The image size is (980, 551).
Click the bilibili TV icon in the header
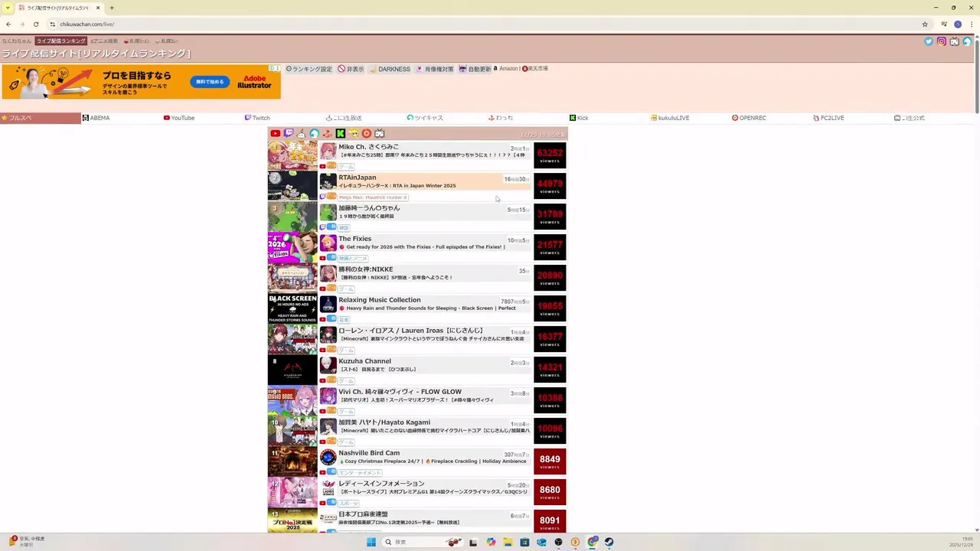[x=955, y=41]
